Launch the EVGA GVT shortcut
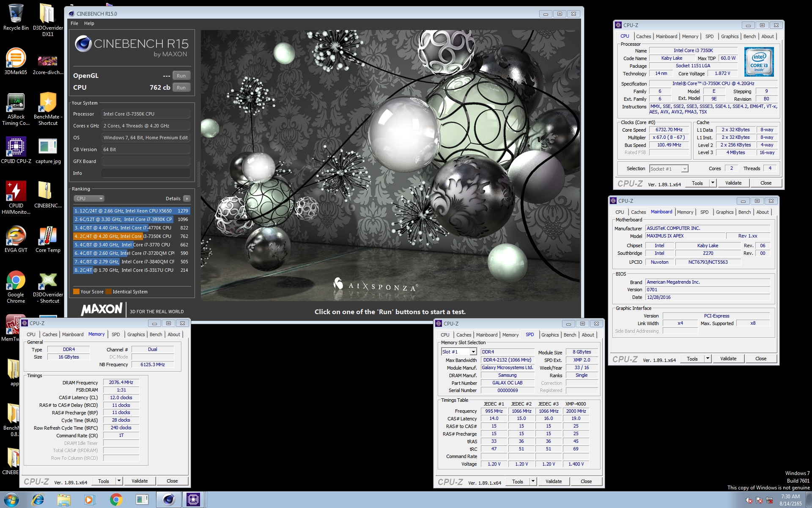The image size is (812, 508). tap(16, 240)
